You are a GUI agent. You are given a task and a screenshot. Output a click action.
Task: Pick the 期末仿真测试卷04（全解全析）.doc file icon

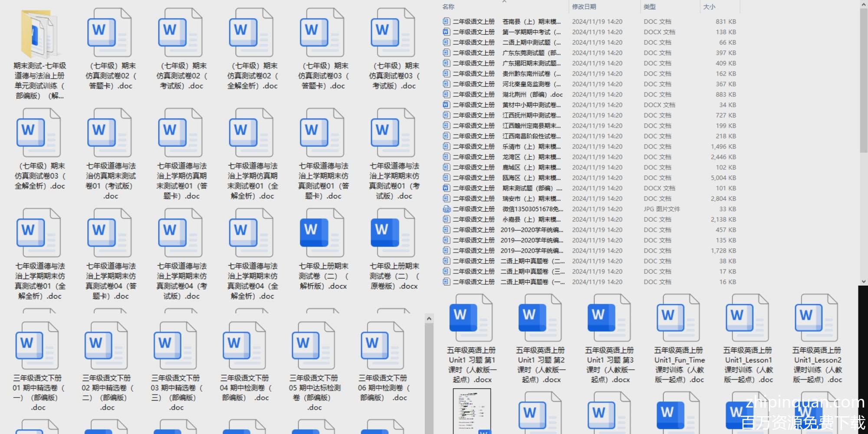252,233
